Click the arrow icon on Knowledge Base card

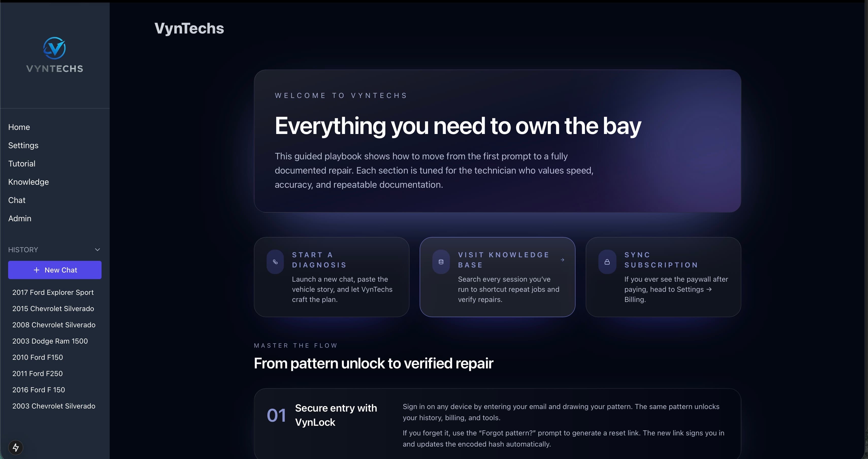(562, 260)
